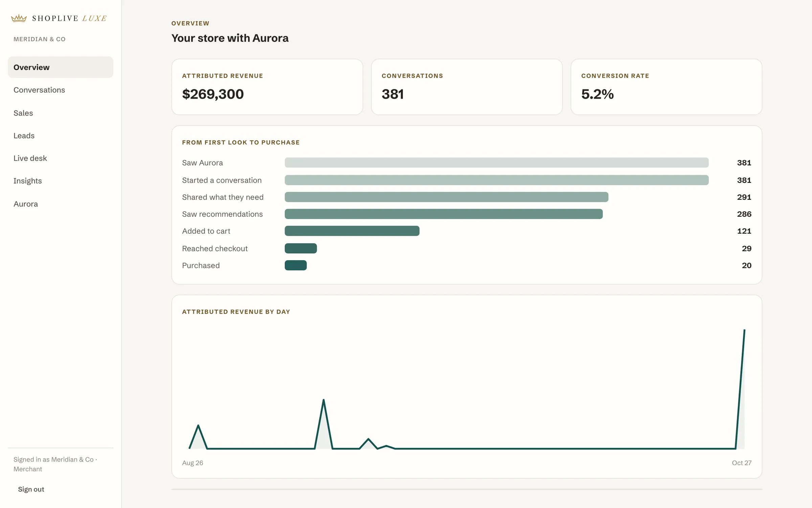812x508 pixels.
Task: Open the Live desk page
Action: tap(61, 158)
